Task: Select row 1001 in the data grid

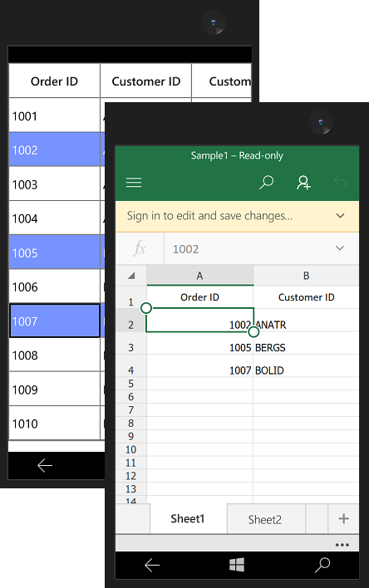Action: coord(54,115)
